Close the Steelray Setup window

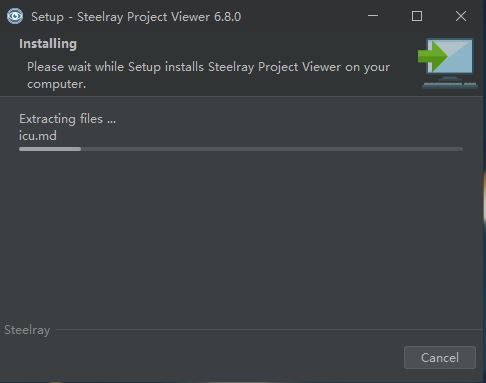point(461,16)
